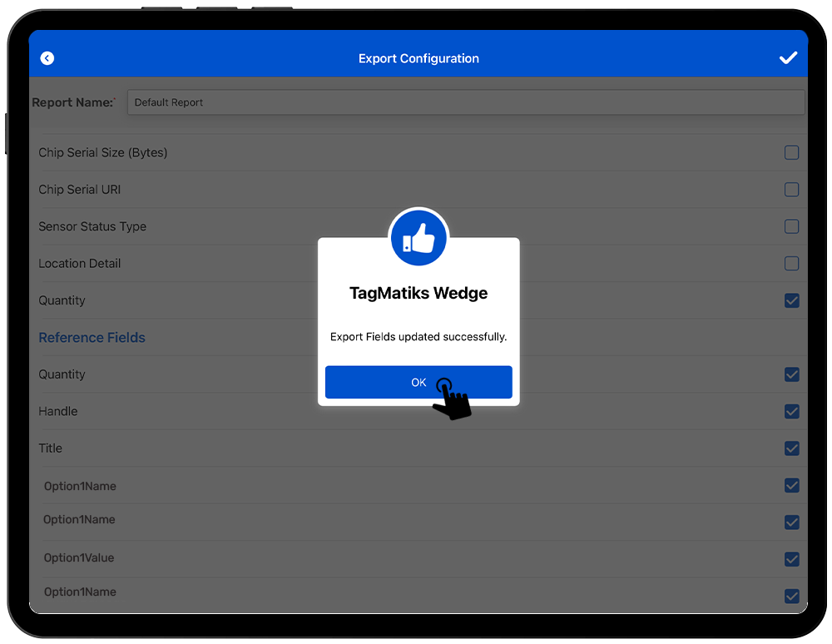Image resolution: width=832 pixels, height=644 pixels.
Task: Disable the Handle checkbox
Action: point(791,411)
